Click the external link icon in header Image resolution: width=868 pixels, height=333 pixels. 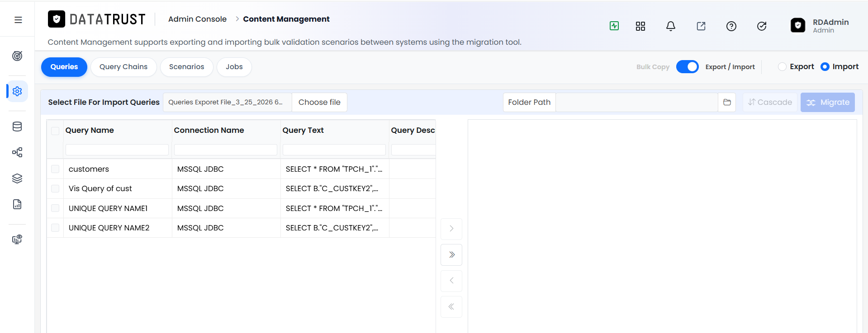pyautogui.click(x=701, y=26)
